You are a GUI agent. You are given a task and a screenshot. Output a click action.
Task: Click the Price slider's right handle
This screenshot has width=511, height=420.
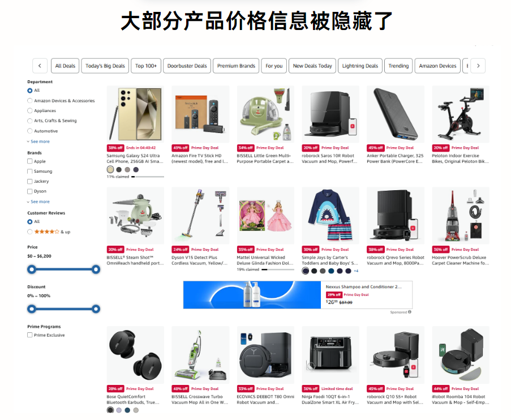pyautogui.click(x=96, y=269)
